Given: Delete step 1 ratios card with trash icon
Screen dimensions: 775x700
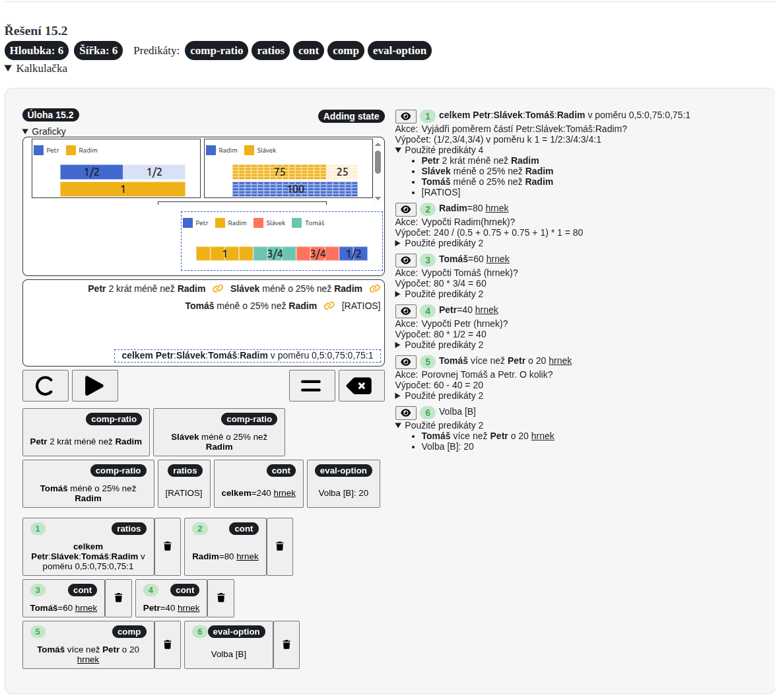Looking at the screenshot, I should pos(168,546).
